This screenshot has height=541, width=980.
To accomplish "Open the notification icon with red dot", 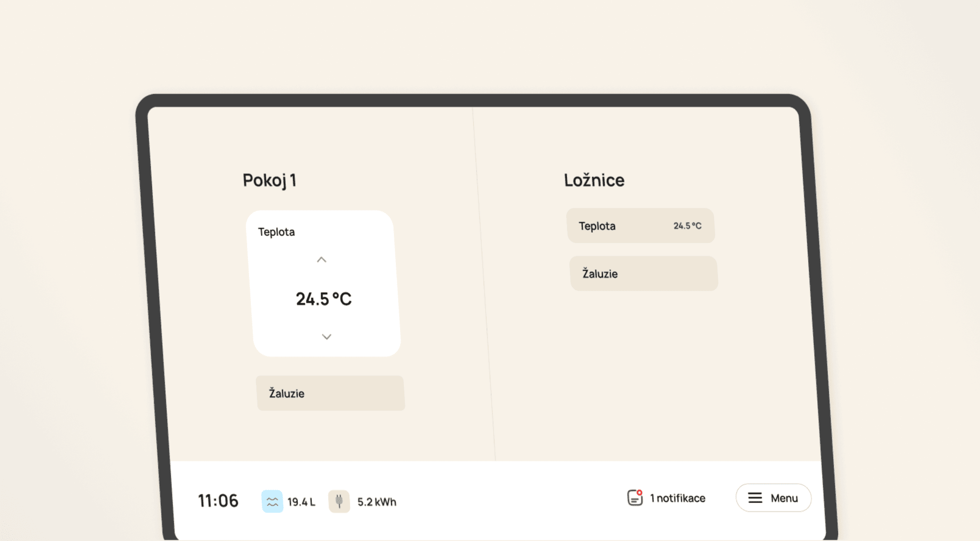I will pos(635,498).
